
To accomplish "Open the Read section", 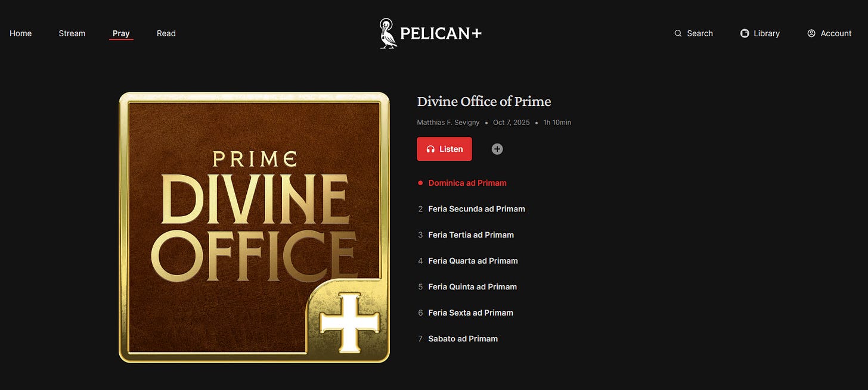I will point(166,33).
